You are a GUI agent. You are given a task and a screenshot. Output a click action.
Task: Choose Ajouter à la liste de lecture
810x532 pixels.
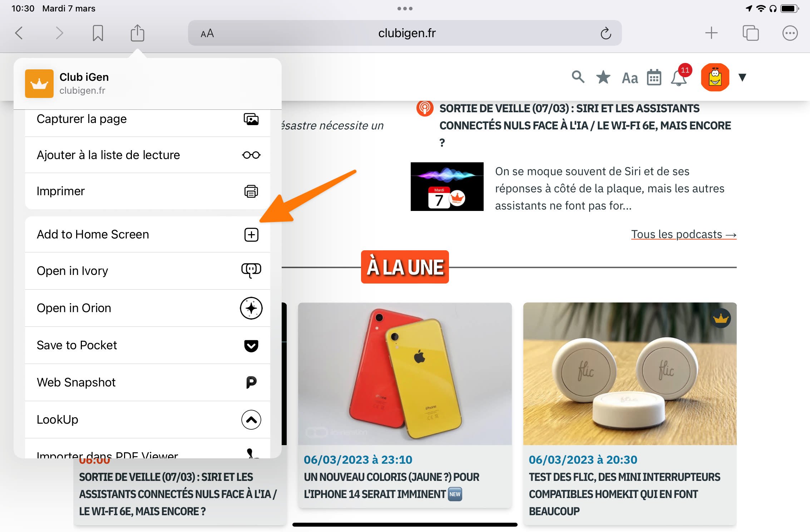[148, 155]
